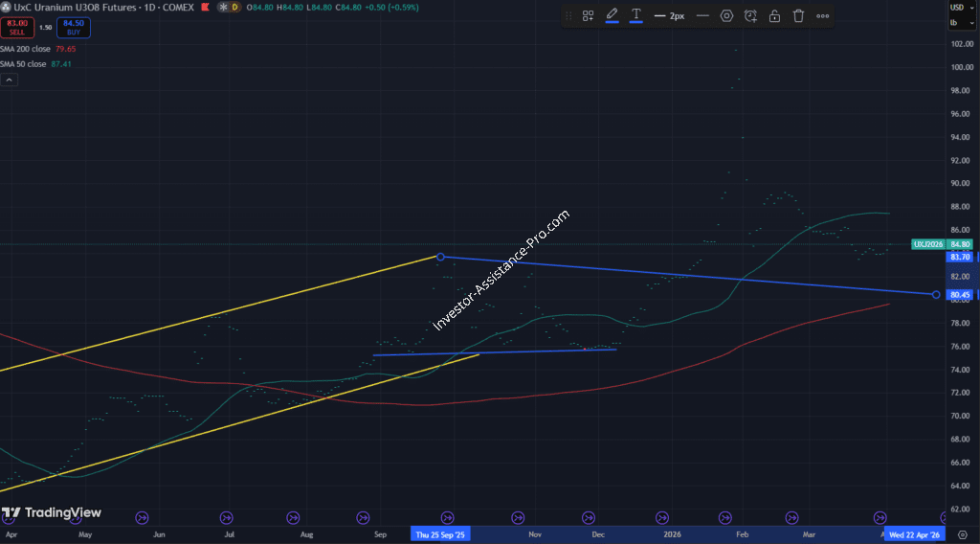The width and height of the screenshot is (980, 544).
Task: Click the red SELL 83.00 button
Action: click(17, 27)
